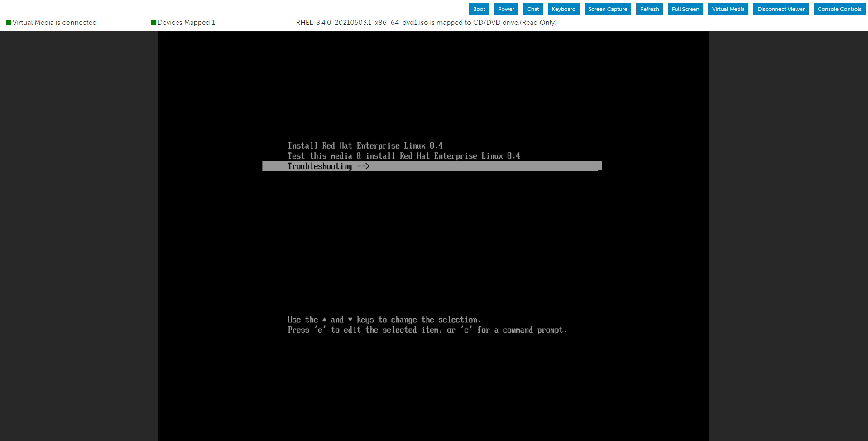Click the green Virtual Media connected indicator

click(9, 22)
